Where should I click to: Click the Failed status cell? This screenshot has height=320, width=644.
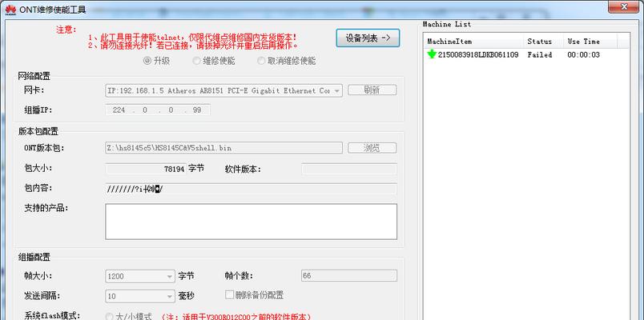(x=540, y=54)
